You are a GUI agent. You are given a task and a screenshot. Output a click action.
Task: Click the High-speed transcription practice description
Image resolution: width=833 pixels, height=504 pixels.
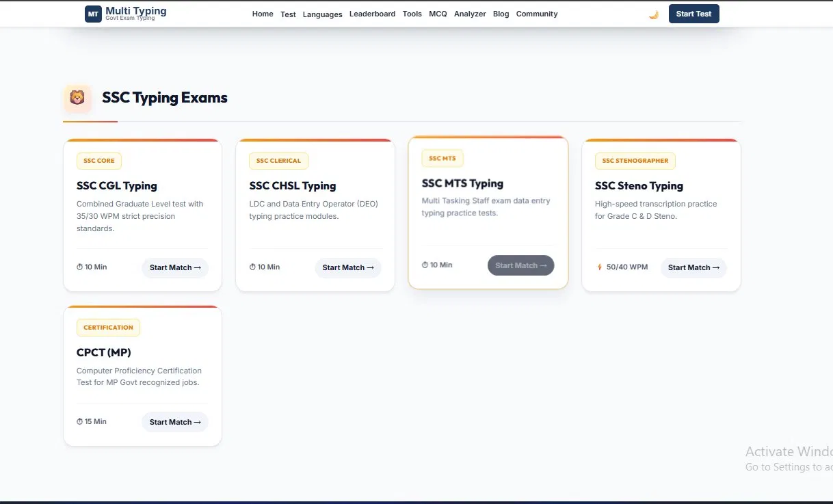pyautogui.click(x=656, y=210)
